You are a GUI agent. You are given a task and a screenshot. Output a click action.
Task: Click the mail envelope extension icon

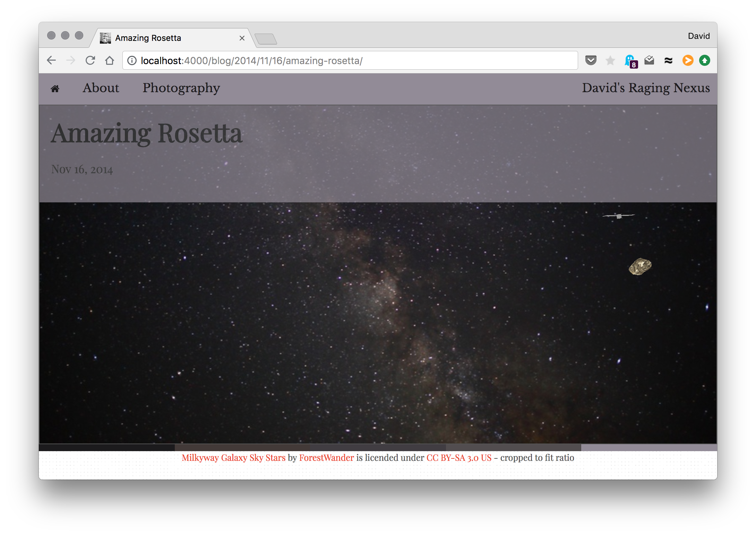point(649,60)
